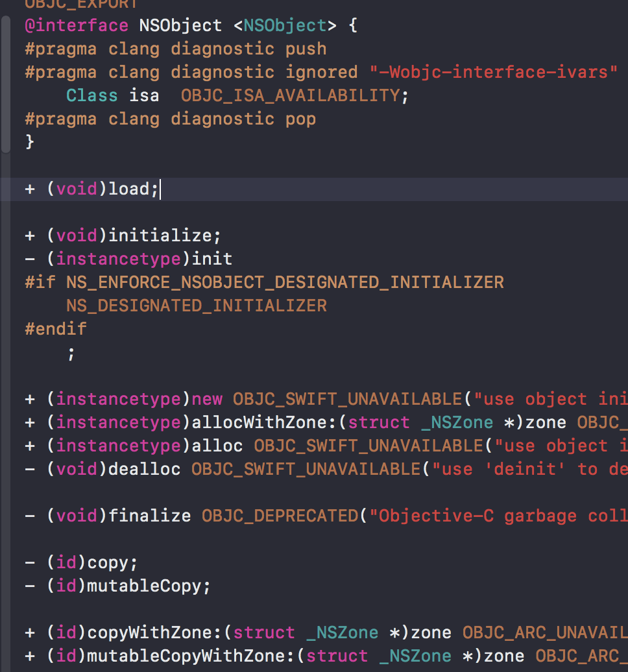628x672 pixels.
Task: Click the 'copyWithZone:' method name
Action: pyautogui.click(x=155, y=633)
